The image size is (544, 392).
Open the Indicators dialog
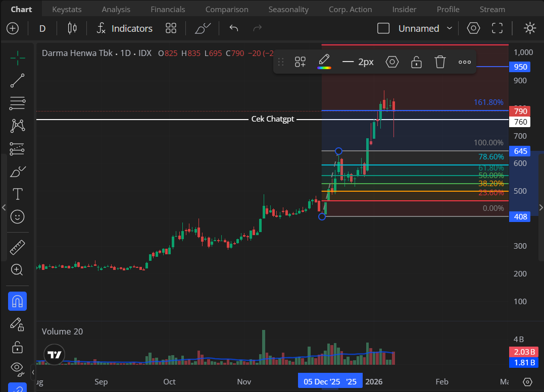pyautogui.click(x=125, y=28)
